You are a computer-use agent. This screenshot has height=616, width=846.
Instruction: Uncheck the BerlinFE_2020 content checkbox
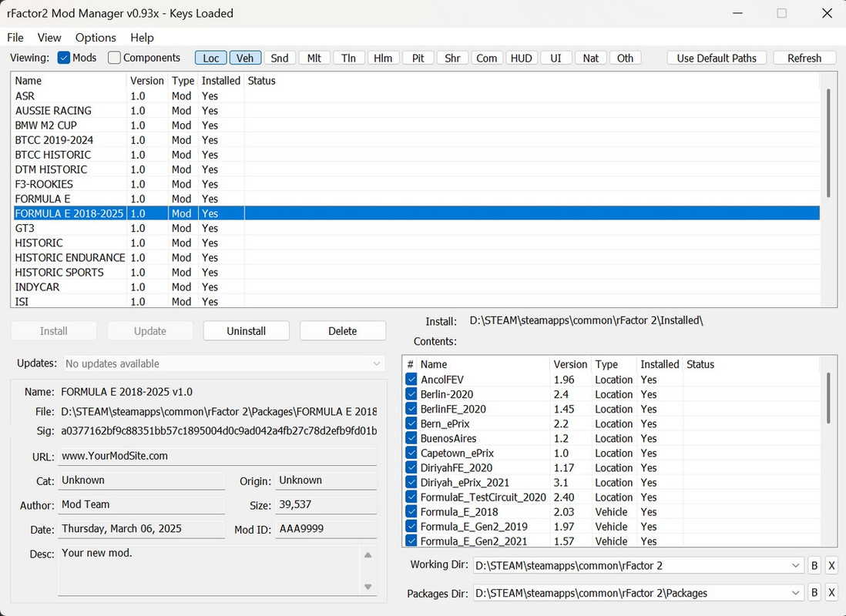[411, 409]
